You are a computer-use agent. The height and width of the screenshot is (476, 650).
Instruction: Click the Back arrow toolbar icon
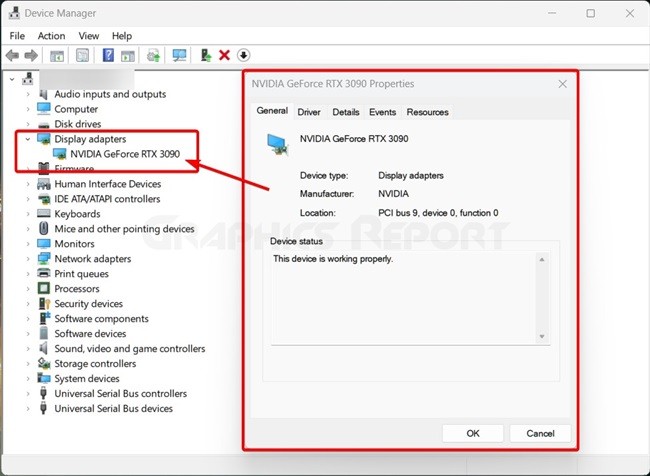coord(12,55)
